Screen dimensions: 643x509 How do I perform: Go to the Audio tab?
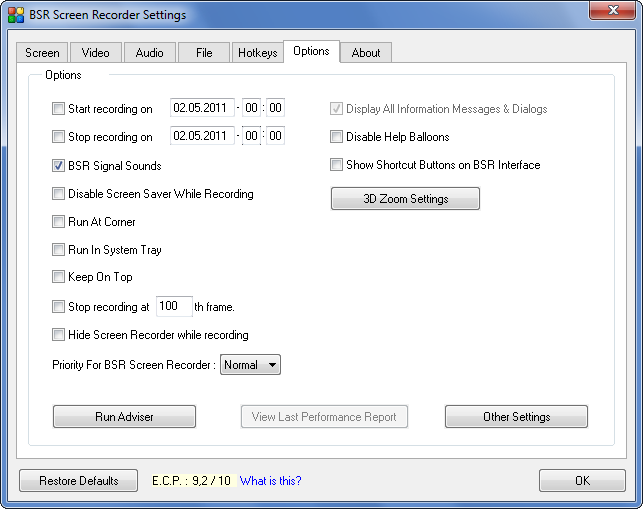(150, 53)
